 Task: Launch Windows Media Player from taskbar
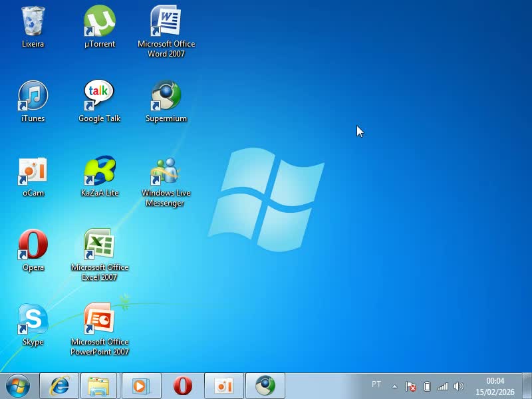[x=140, y=386]
